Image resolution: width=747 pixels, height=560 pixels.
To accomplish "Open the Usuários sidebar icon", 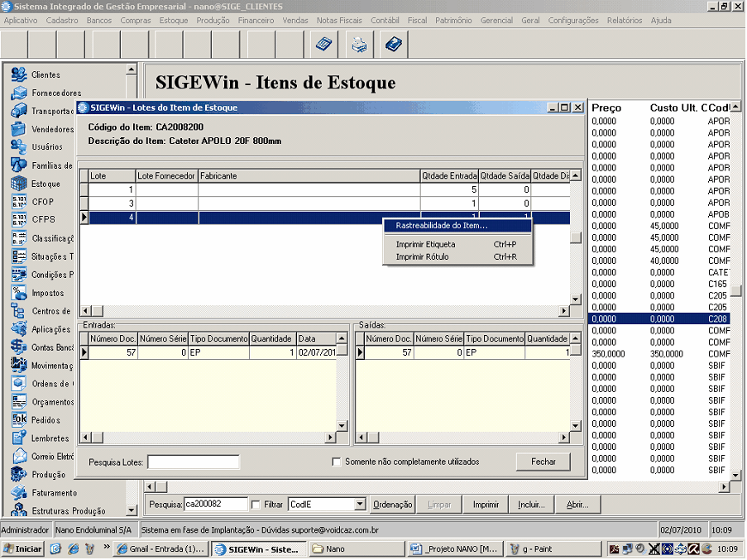I will coord(18,147).
